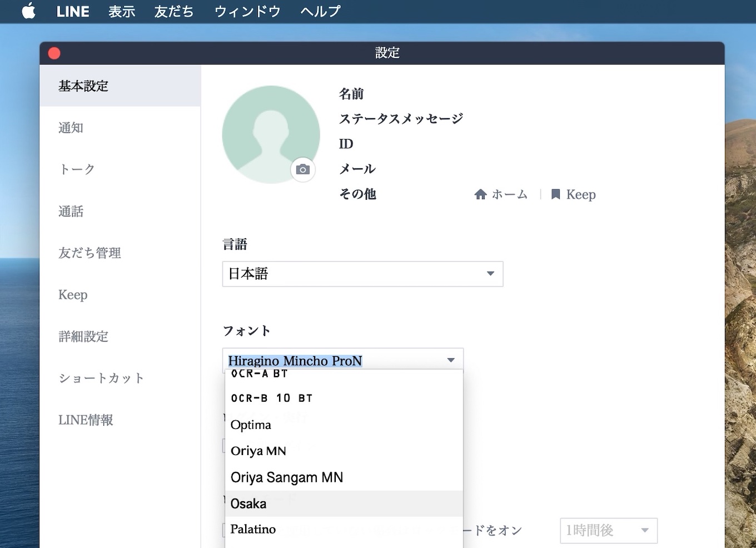Expand the 言語 dropdown showing 日本語
Image resolution: width=756 pixels, height=548 pixels.
(x=362, y=274)
